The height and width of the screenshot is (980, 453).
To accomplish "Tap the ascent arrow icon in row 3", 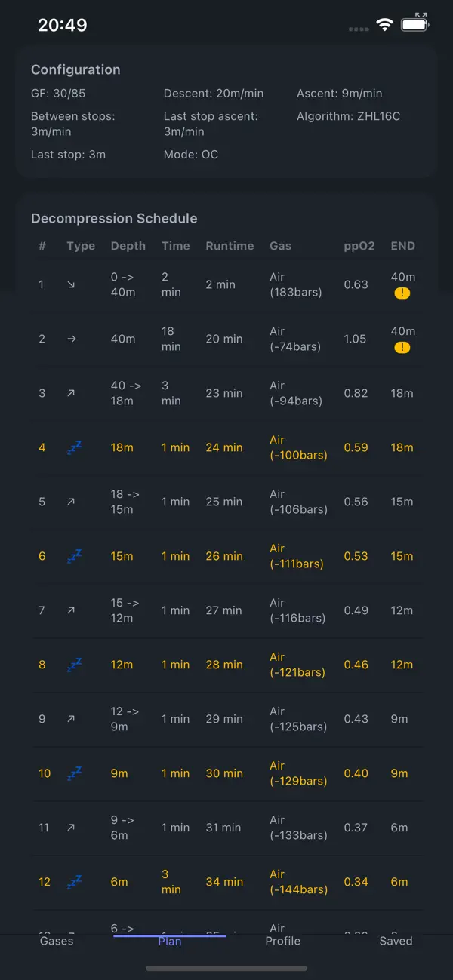I will click(x=71, y=394).
